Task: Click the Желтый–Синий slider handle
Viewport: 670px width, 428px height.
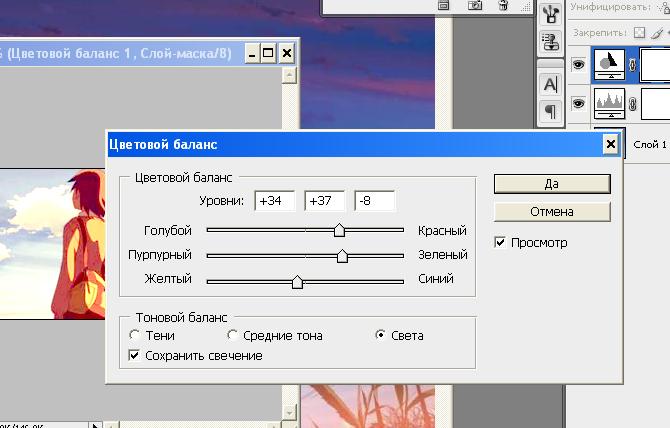Action: [297, 282]
